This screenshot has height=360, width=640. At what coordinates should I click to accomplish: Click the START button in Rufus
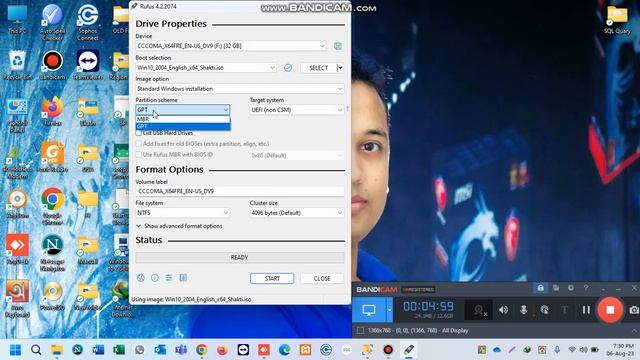click(x=272, y=278)
